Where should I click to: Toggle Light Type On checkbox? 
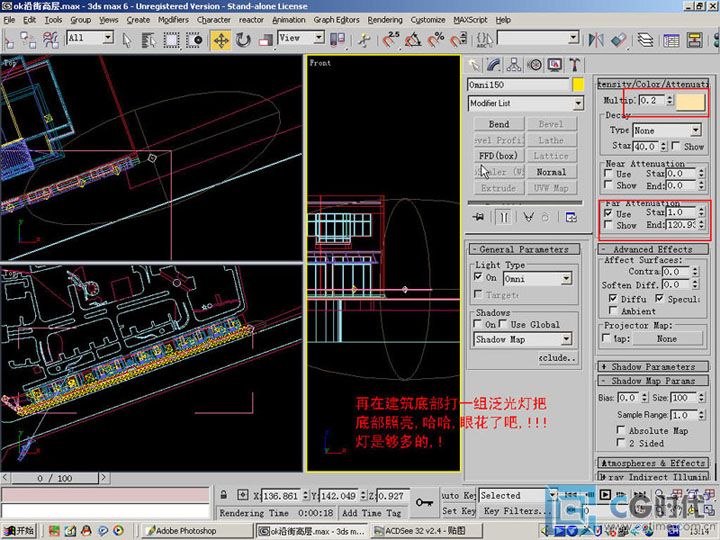click(x=478, y=277)
